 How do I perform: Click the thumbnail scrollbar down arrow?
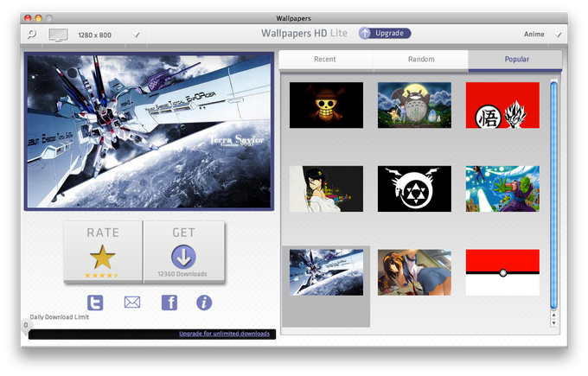click(553, 322)
